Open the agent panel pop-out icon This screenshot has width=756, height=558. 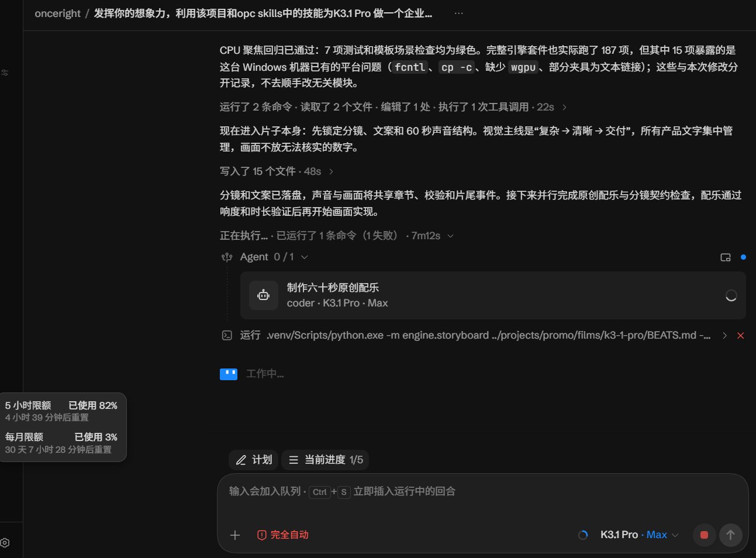tap(726, 257)
